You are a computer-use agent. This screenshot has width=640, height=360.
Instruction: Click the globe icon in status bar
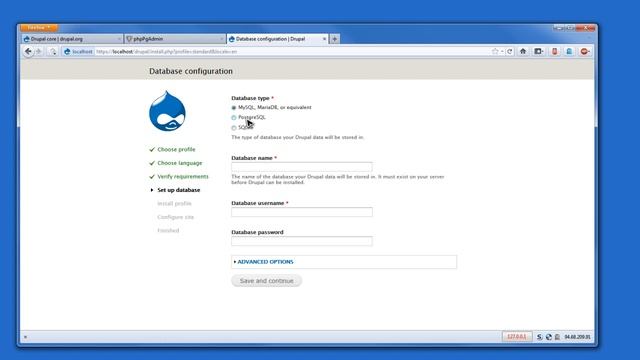pyautogui.click(x=549, y=337)
